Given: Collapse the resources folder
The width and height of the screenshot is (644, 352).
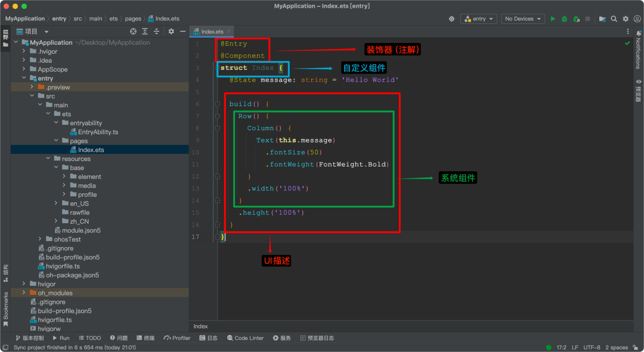Looking at the screenshot, I should point(48,159).
